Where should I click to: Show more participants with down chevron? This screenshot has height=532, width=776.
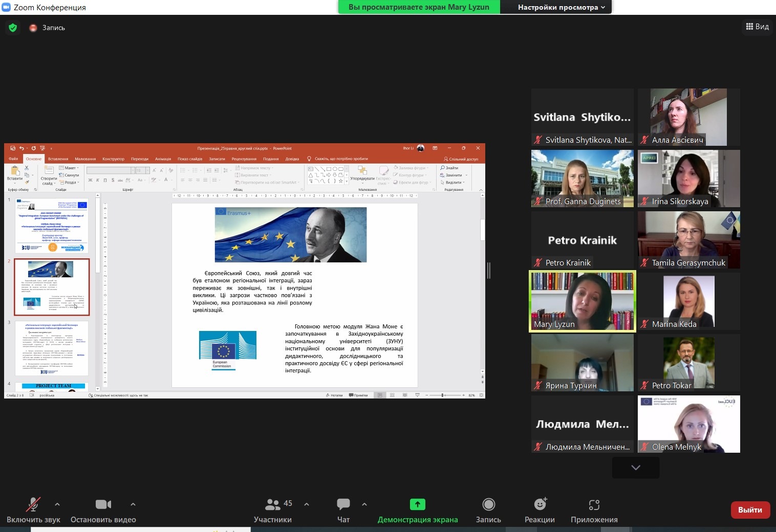(635, 468)
